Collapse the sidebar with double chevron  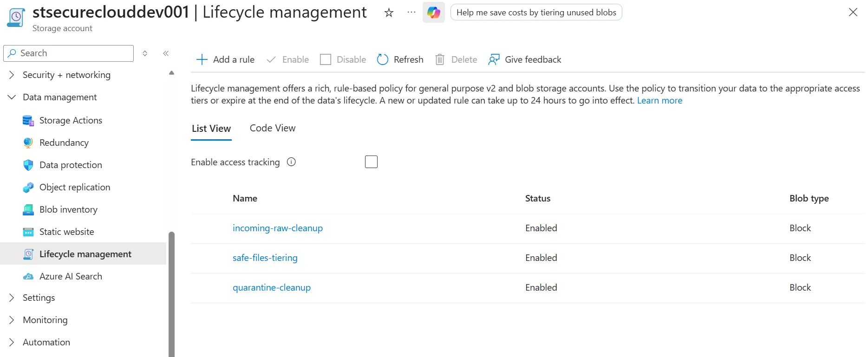click(x=166, y=53)
